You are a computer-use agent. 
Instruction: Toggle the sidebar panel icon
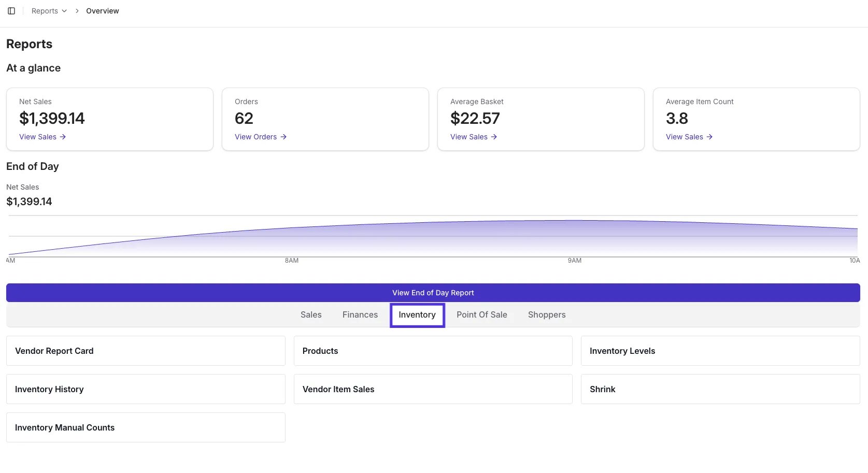(11, 11)
